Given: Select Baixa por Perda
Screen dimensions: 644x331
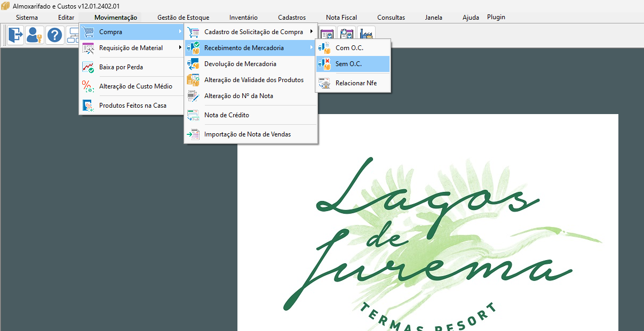Looking at the screenshot, I should tap(132, 67).
